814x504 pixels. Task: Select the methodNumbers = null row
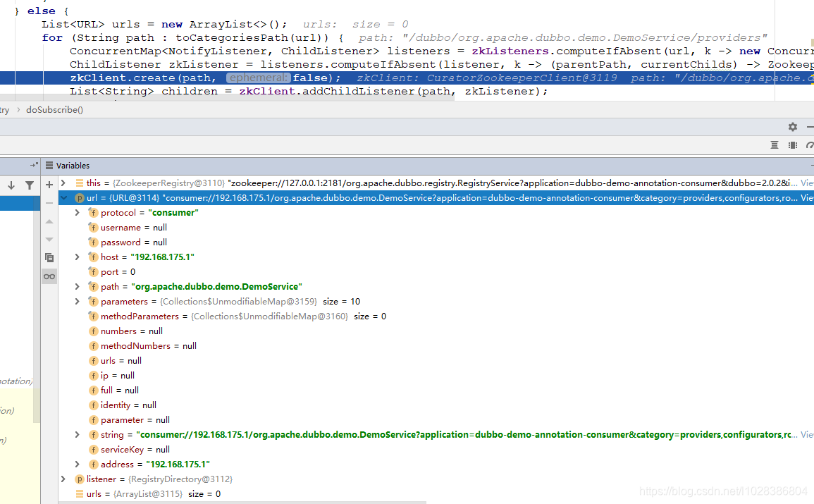point(436,345)
